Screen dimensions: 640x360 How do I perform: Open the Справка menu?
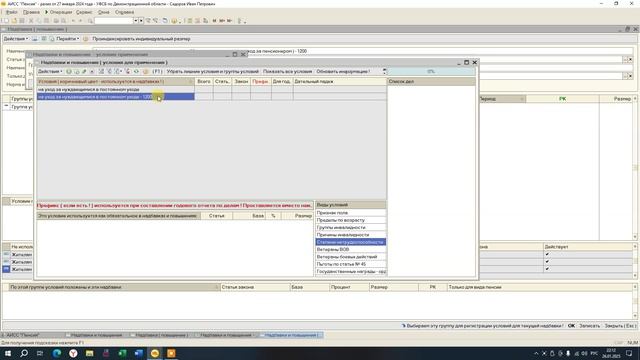(124, 12)
